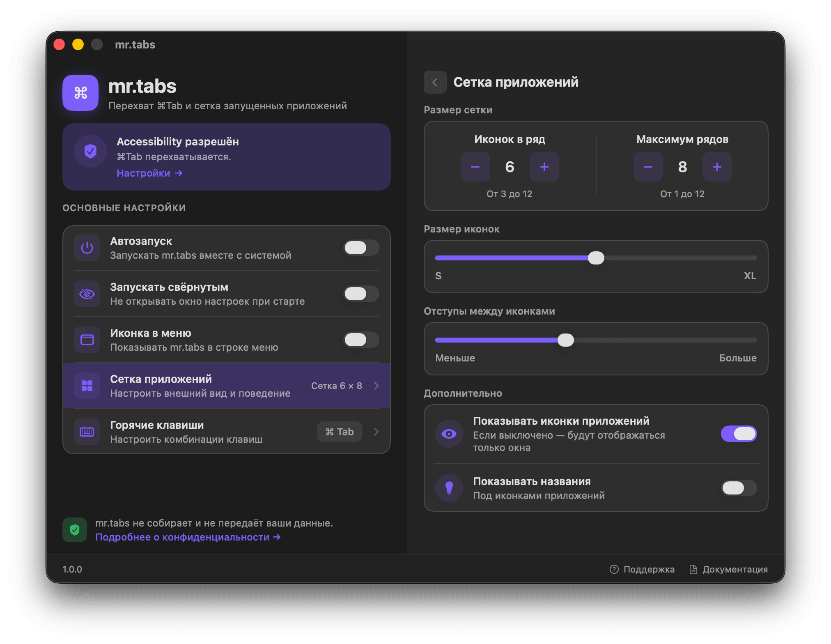The width and height of the screenshot is (831, 644).
Task: Turn on Иконка в меню switch
Action: [361, 340]
